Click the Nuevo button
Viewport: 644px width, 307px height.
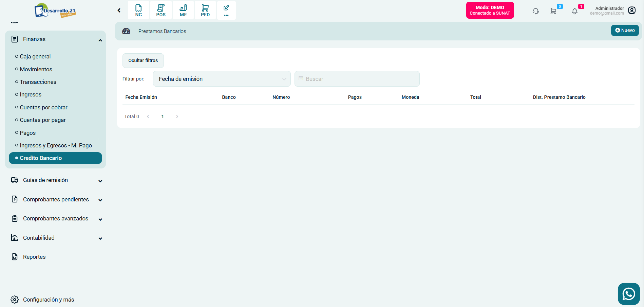pos(625,30)
